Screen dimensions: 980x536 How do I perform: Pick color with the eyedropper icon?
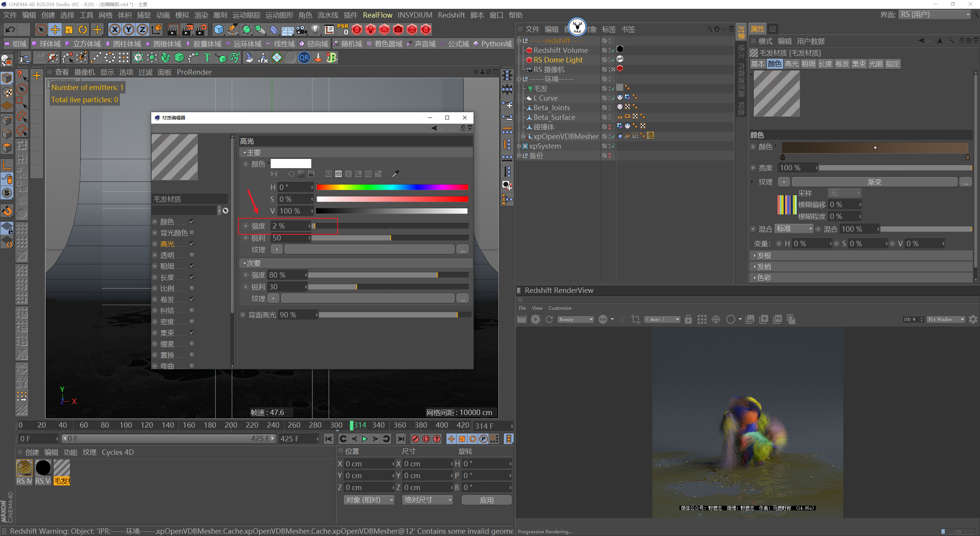coord(395,174)
